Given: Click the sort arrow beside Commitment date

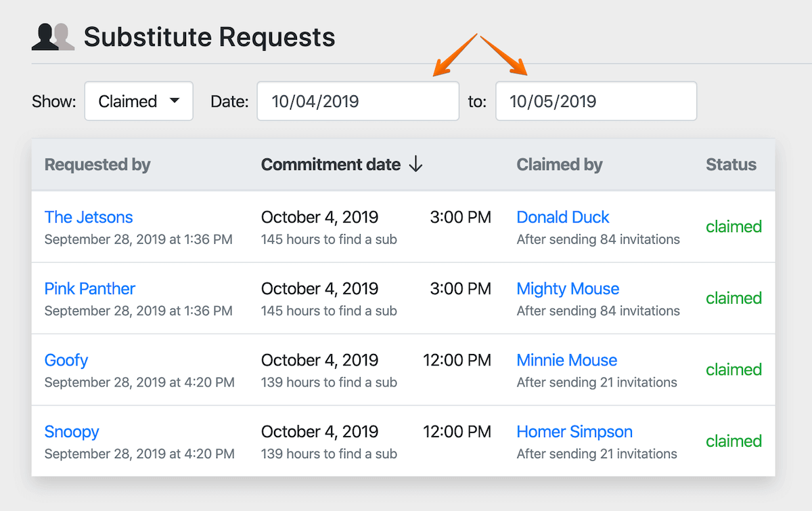Looking at the screenshot, I should (x=415, y=164).
